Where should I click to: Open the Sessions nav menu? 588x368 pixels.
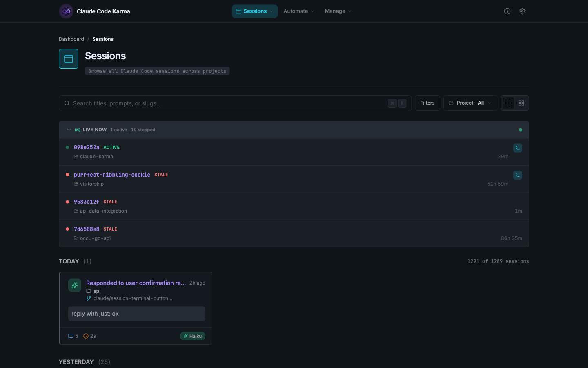click(255, 11)
